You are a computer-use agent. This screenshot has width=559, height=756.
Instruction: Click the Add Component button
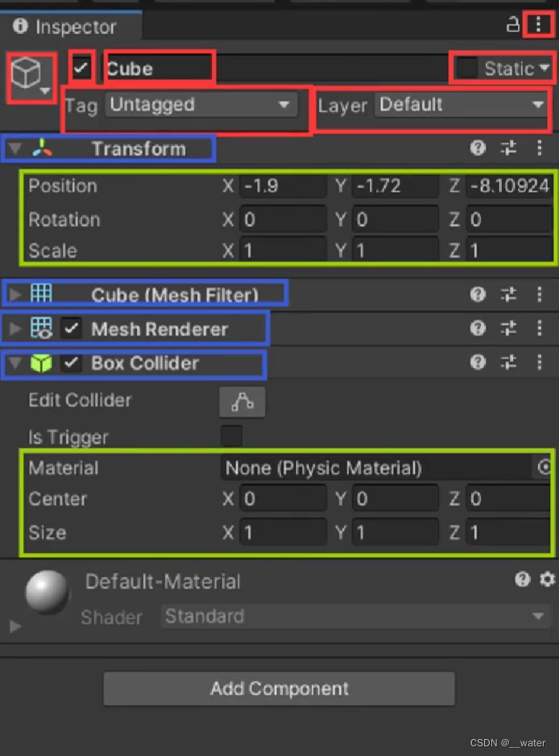click(x=279, y=688)
